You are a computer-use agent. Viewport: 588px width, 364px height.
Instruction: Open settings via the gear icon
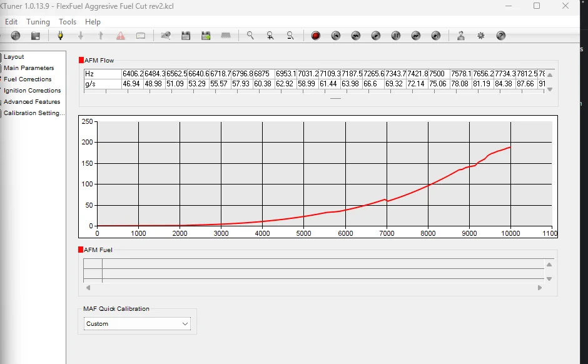coord(481,36)
